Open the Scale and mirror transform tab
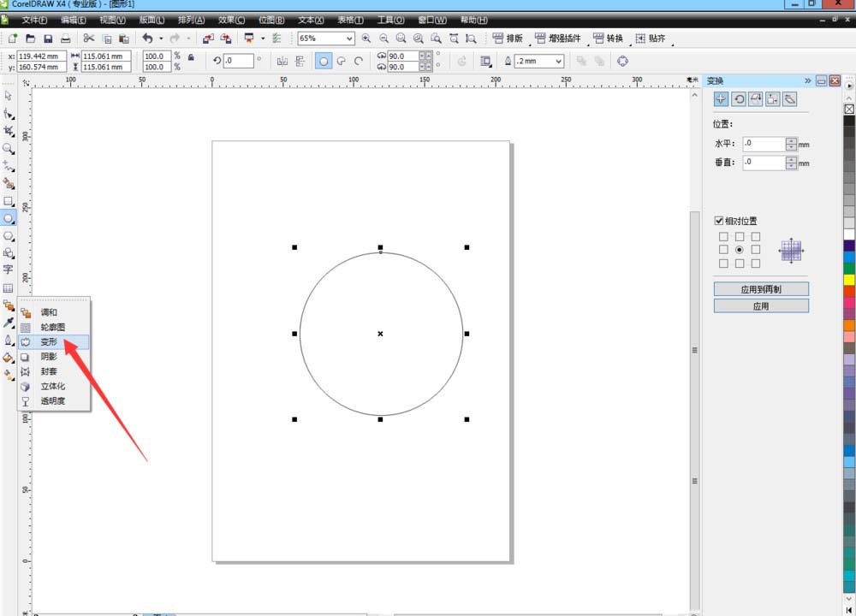This screenshot has width=856, height=616. click(756, 98)
